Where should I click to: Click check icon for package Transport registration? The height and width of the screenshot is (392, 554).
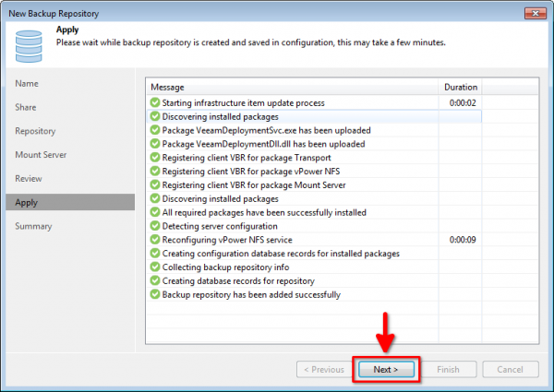(154, 158)
